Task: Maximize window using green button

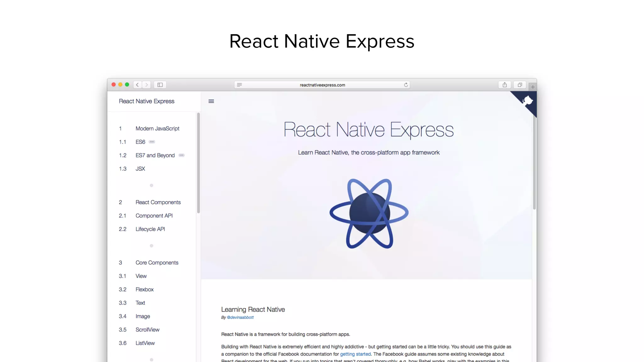Action: 127,85
